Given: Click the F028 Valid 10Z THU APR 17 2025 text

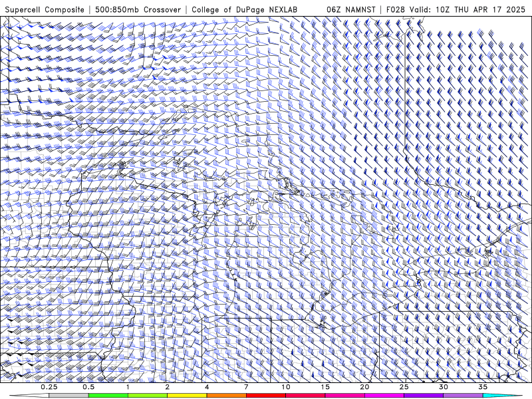Looking at the screenshot, I should [456, 9].
